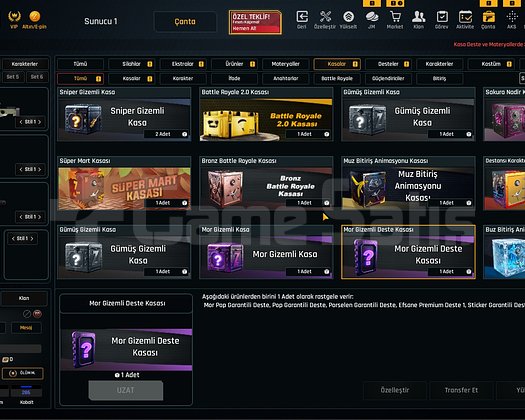Open the Altın/E-pin coin icon
Viewport: 525px width, 420px height.
[x=34, y=16]
